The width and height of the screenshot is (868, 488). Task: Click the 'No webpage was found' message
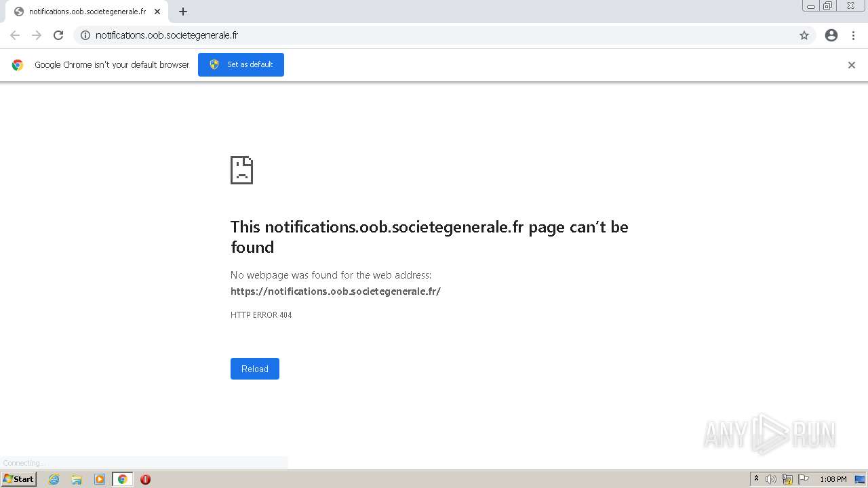click(x=331, y=275)
